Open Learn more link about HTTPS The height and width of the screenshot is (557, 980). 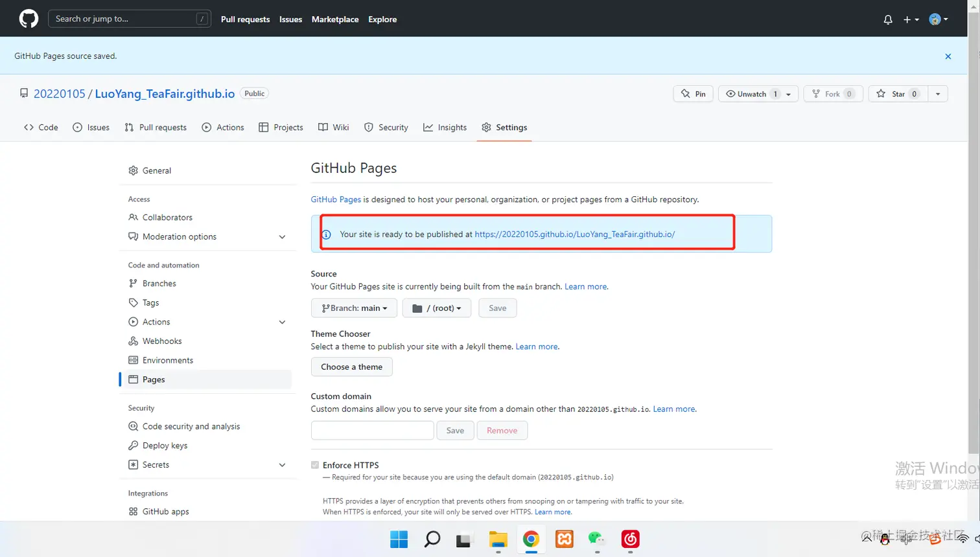tap(553, 512)
